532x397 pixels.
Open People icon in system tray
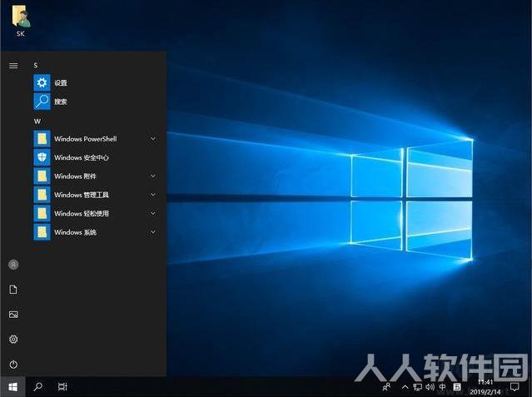tap(386, 387)
